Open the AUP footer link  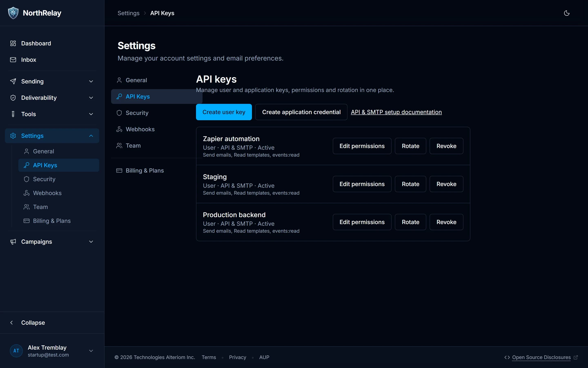click(264, 357)
